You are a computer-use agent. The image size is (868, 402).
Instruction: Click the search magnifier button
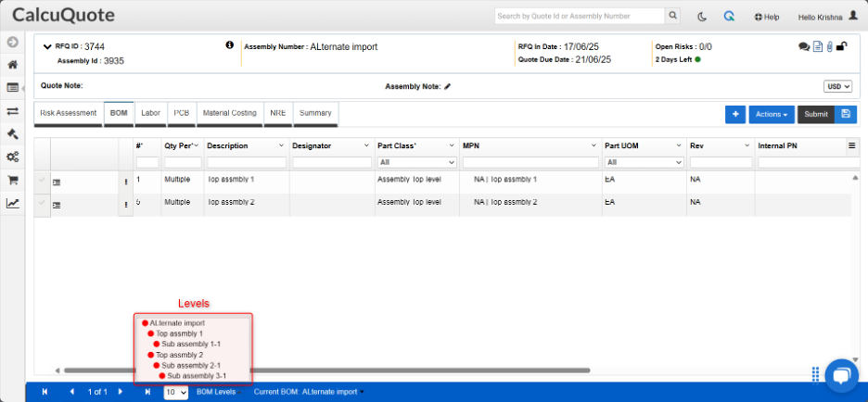(x=672, y=16)
